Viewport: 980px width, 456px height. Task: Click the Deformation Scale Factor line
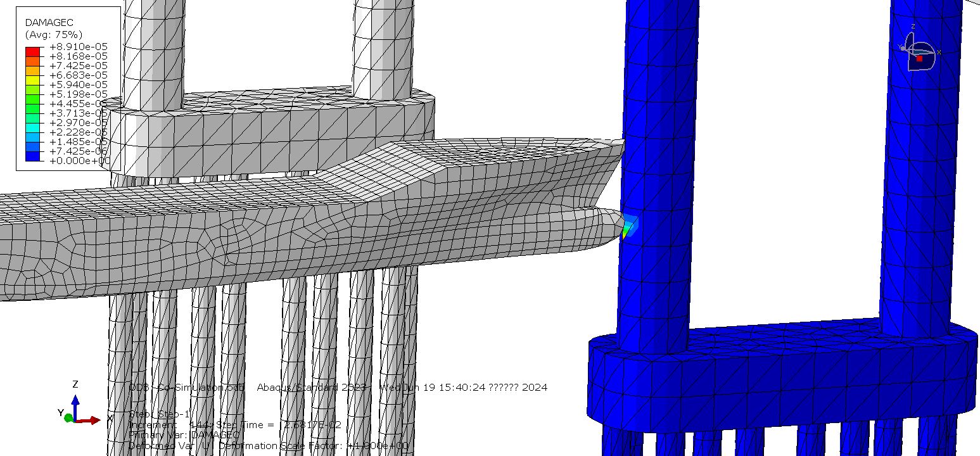point(270,446)
